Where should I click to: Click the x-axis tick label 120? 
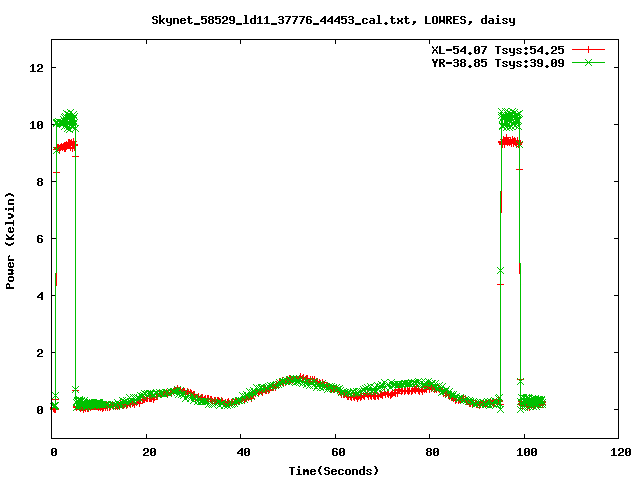tap(621, 452)
